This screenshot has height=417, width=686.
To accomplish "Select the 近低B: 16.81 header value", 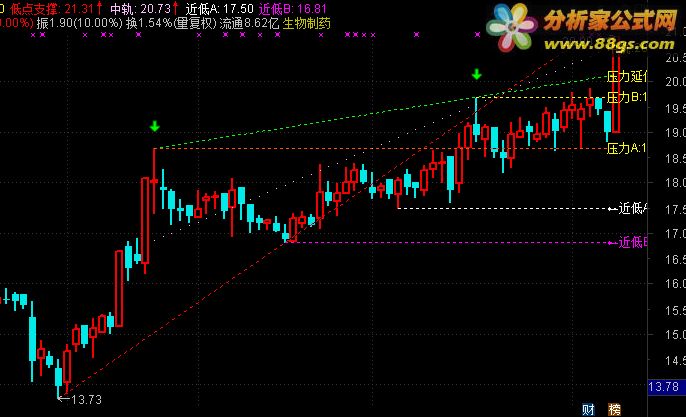I will 293,8.
